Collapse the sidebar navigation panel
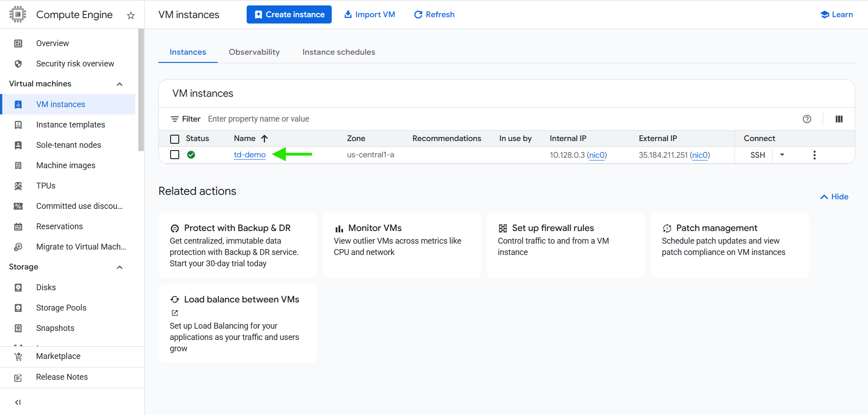The image size is (868, 415). pyautogui.click(x=18, y=402)
